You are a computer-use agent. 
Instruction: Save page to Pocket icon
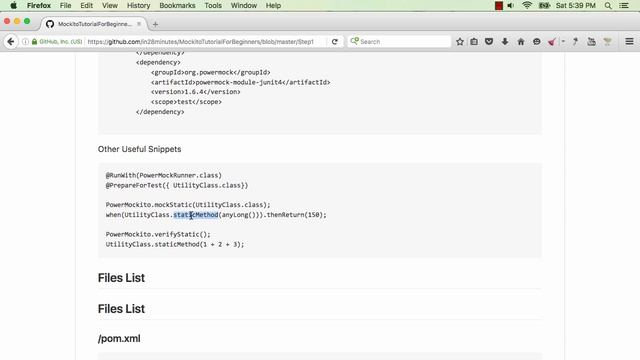click(x=489, y=42)
